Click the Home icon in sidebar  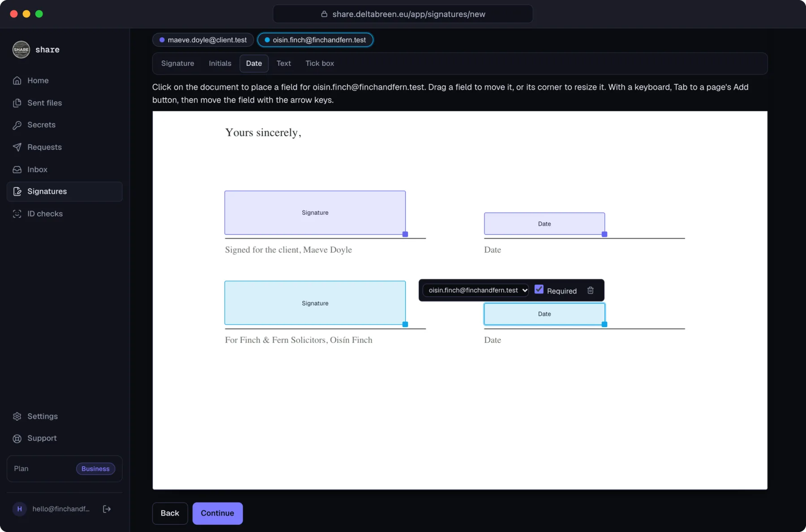(x=17, y=81)
